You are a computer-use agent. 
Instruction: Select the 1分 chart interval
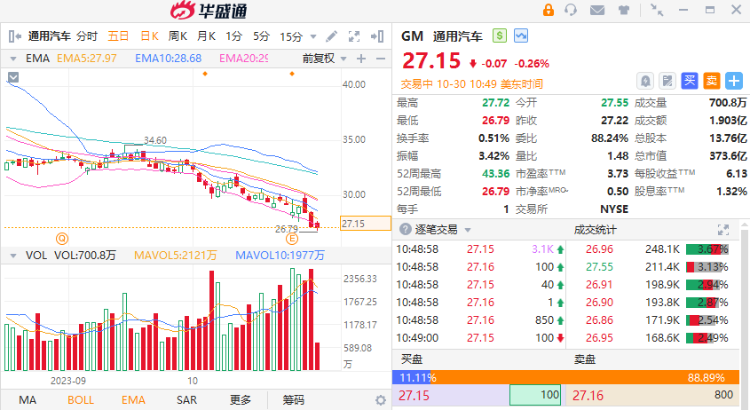[234, 36]
